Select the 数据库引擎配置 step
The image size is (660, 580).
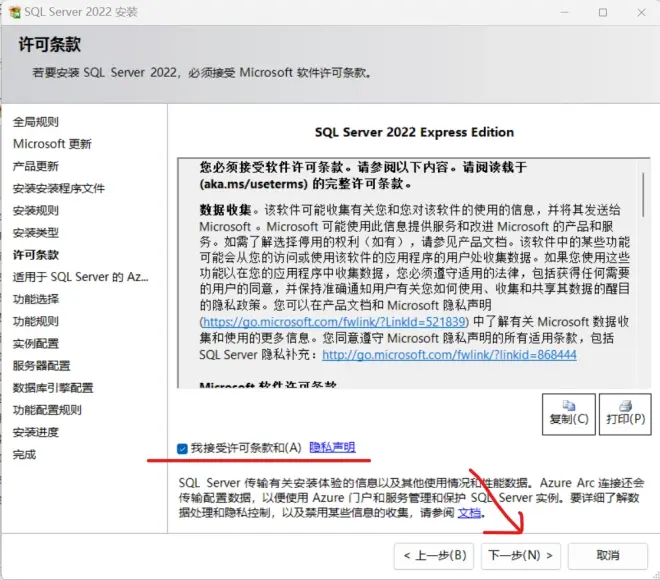point(53,388)
